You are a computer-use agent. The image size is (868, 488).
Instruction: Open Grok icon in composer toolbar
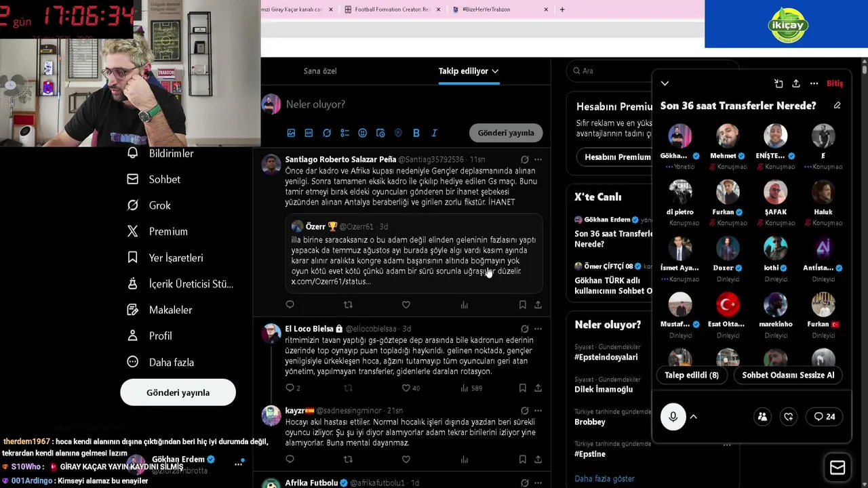(x=327, y=133)
